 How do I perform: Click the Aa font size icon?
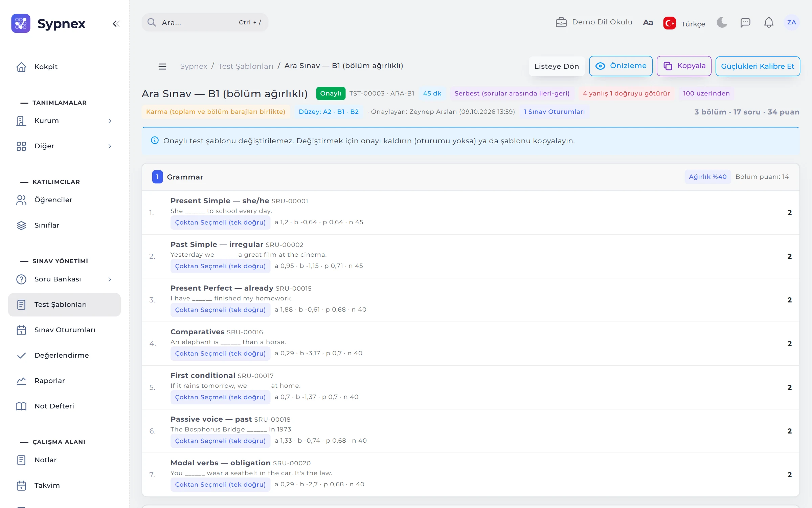click(648, 22)
